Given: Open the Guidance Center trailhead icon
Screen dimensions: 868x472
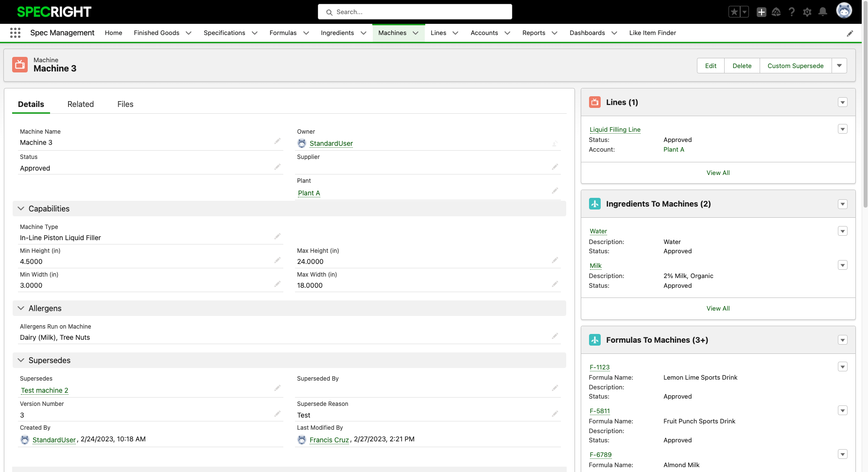Looking at the screenshot, I should tap(776, 12).
